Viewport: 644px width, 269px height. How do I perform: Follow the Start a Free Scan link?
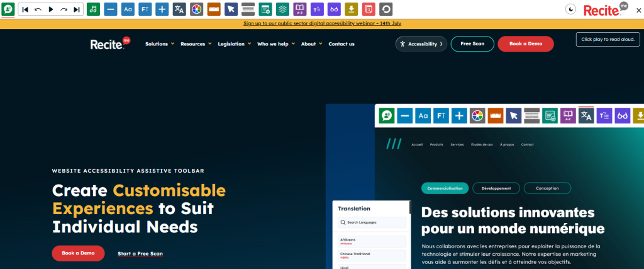pyautogui.click(x=140, y=254)
